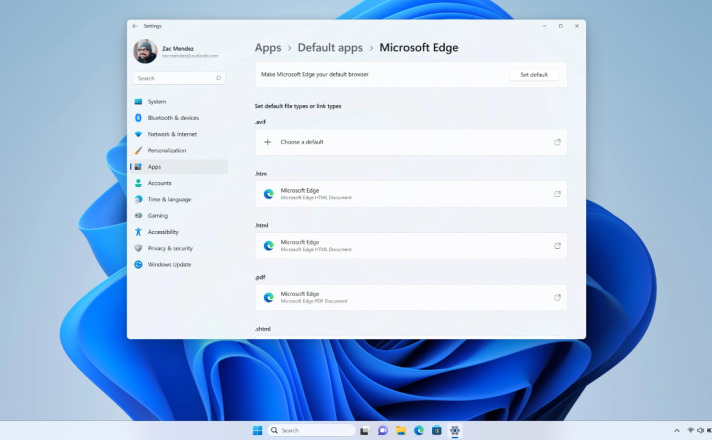
Task: Launch Microsoft Edge from taskbar
Action: (419, 430)
